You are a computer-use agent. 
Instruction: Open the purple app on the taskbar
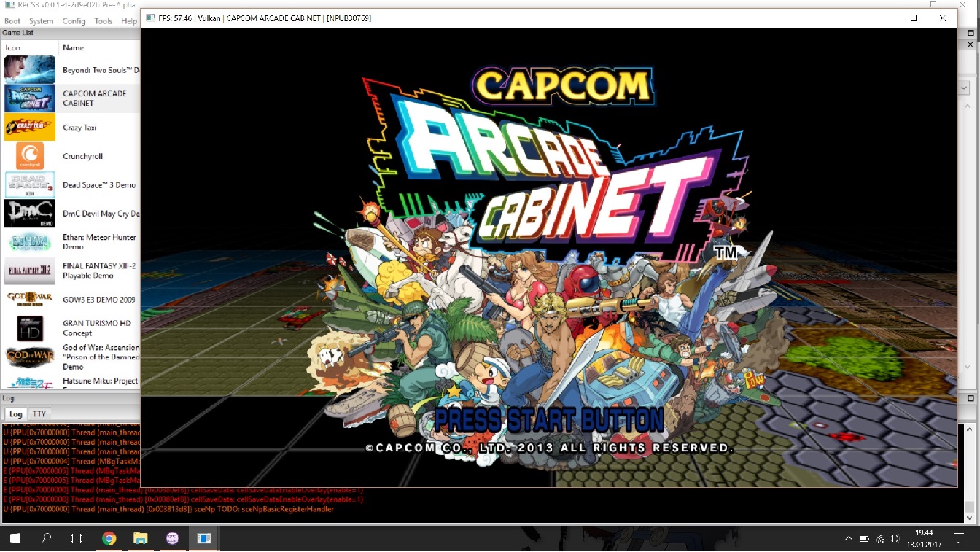173,539
